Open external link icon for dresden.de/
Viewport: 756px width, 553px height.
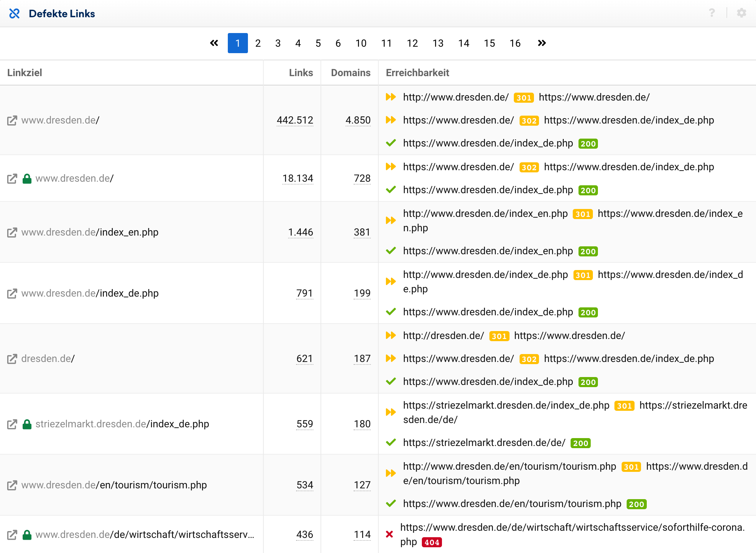pos(12,359)
